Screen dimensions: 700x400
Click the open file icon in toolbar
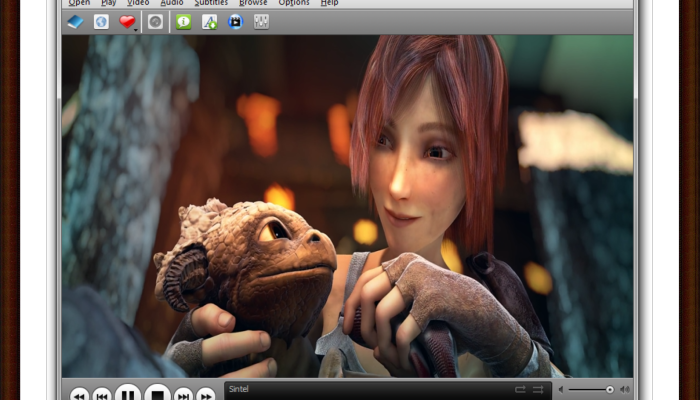point(76,21)
